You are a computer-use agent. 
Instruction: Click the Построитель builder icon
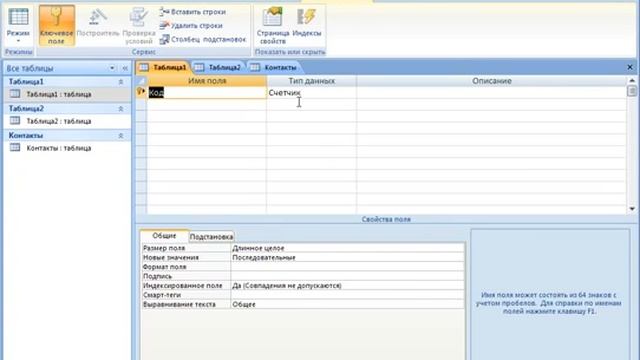tap(98, 17)
